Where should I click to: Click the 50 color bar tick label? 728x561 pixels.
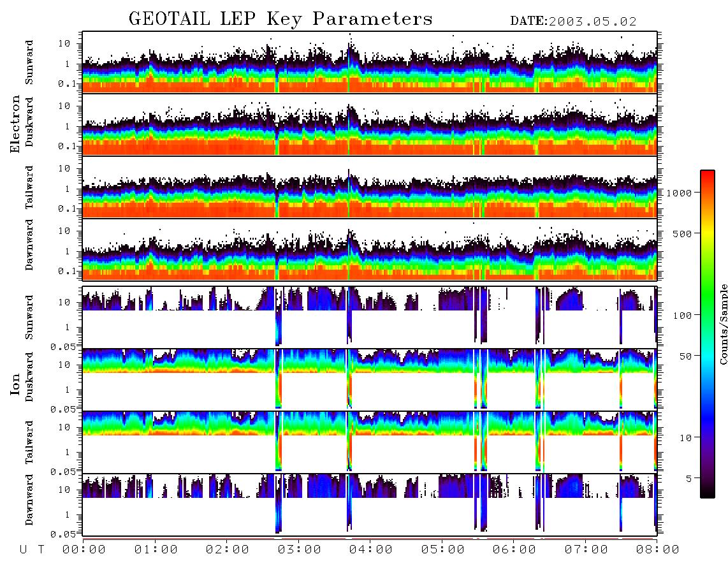[x=685, y=356]
